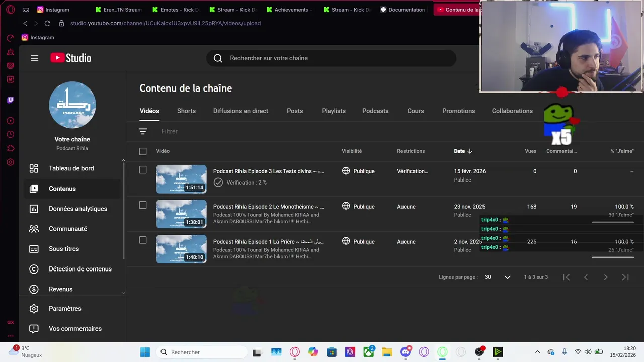Viewport: 644px width, 362px height.
Task: Open Microsoft Store from taskbar
Action: (331, 352)
